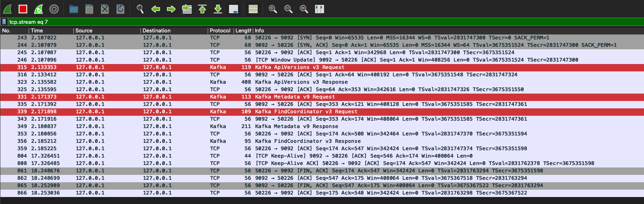This screenshot has height=204, width=644.
Task: Restart the current capture
Action: [39, 9]
